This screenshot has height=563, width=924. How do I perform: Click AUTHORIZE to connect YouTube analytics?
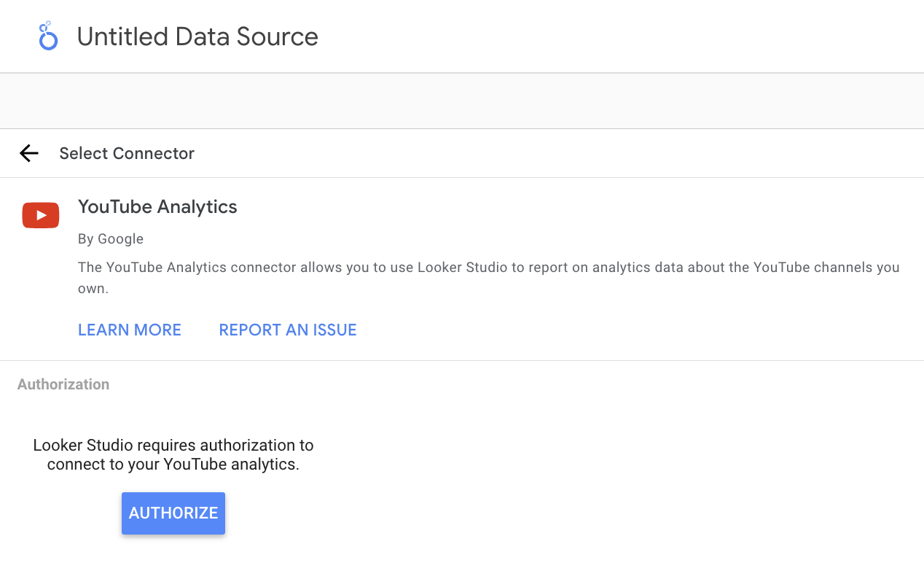click(x=173, y=513)
